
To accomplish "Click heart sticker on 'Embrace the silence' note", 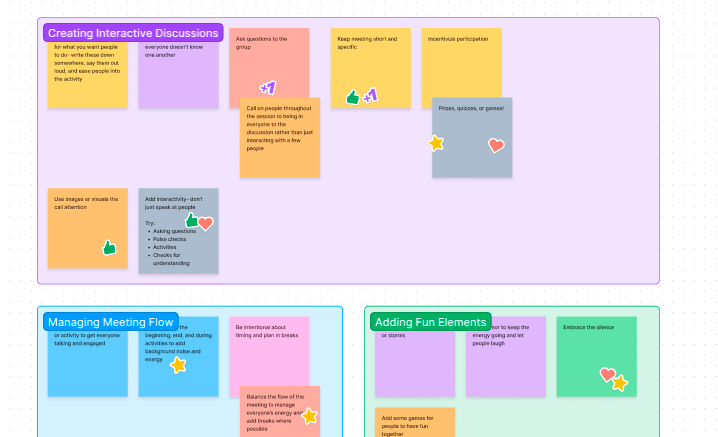I will tap(607, 375).
